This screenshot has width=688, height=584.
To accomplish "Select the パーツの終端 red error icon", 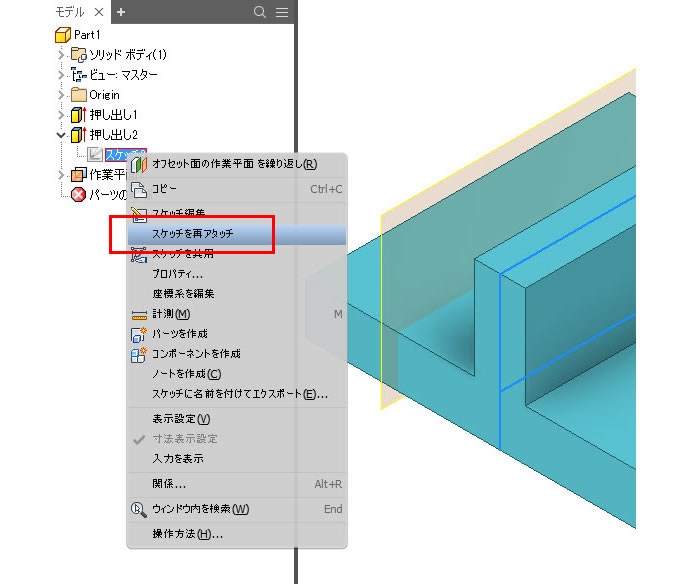I will click(x=79, y=194).
